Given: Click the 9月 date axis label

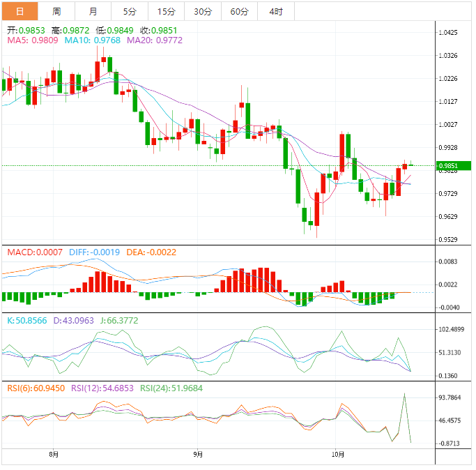Looking at the screenshot, I should click(x=198, y=455).
